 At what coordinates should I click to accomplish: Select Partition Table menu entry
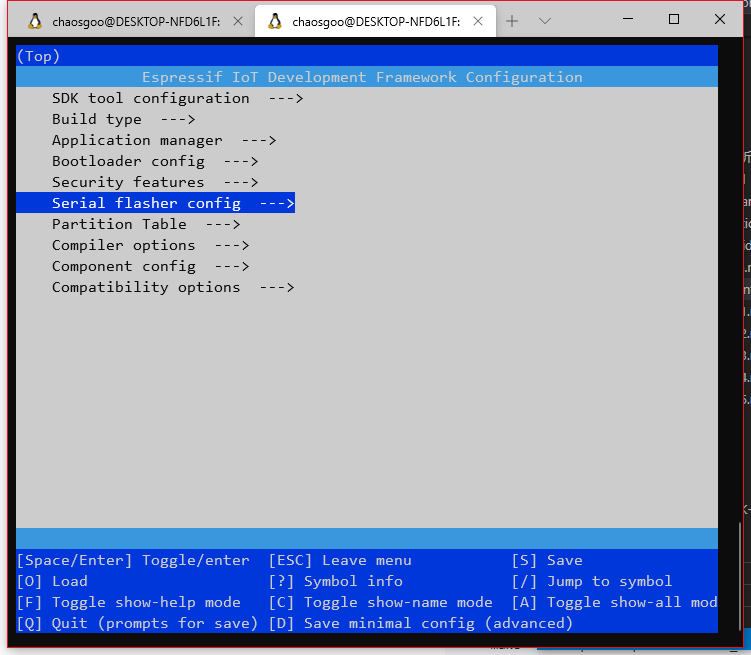pos(146,225)
